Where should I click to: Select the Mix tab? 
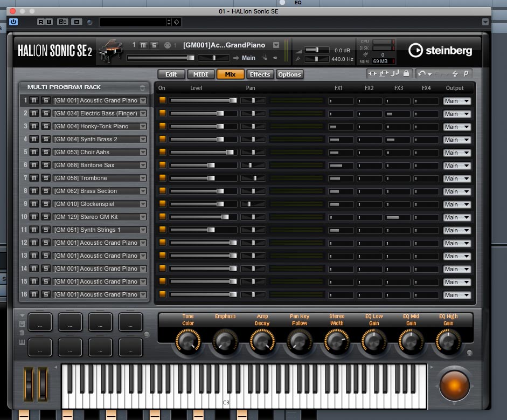coord(230,74)
